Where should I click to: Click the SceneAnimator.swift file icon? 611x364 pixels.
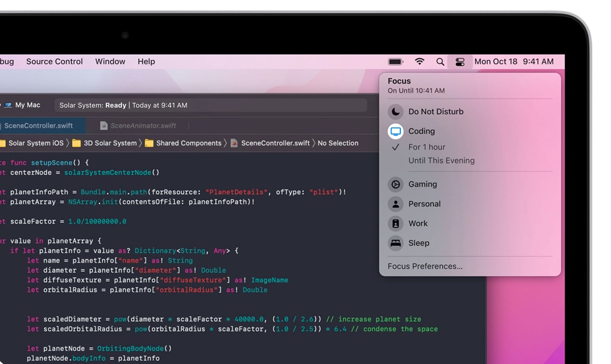[103, 126]
